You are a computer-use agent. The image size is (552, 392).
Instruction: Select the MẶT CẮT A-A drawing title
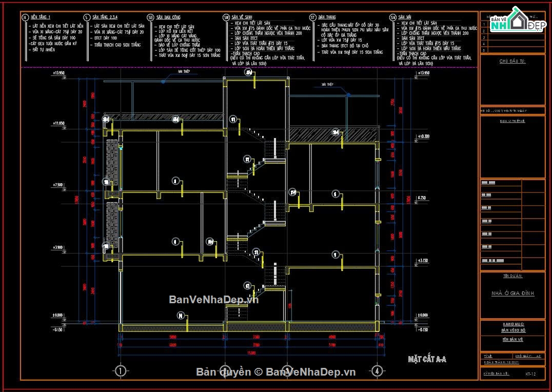tap(427, 359)
